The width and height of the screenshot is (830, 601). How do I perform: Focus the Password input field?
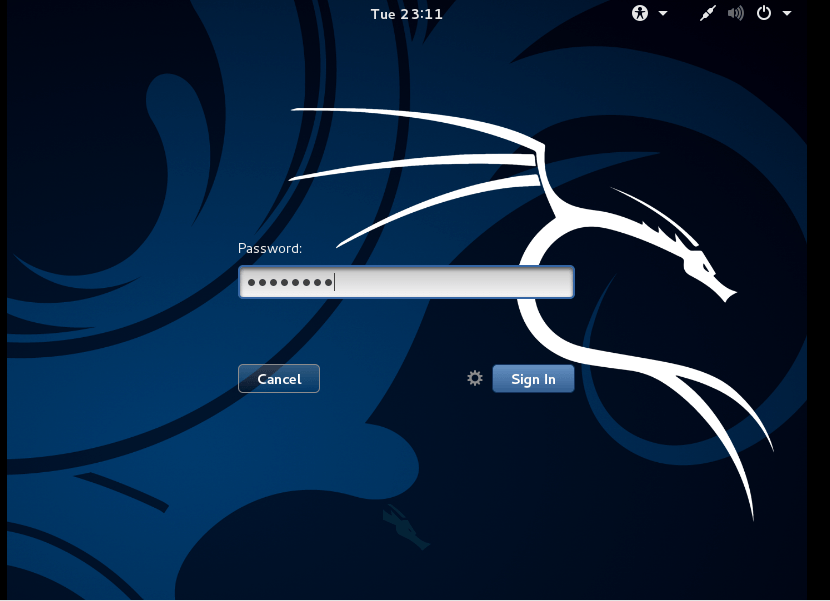pyautogui.click(x=406, y=282)
